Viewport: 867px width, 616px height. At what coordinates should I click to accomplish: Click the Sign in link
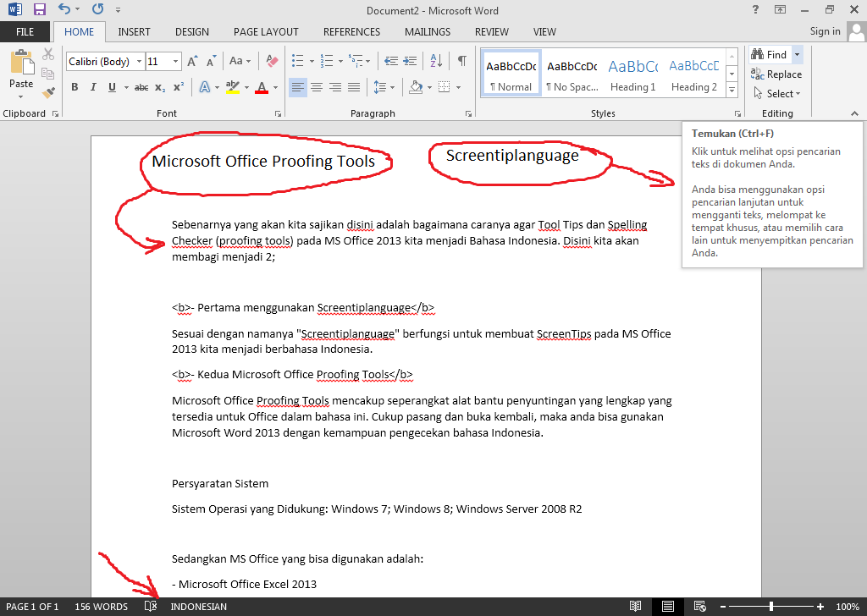point(825,30)
